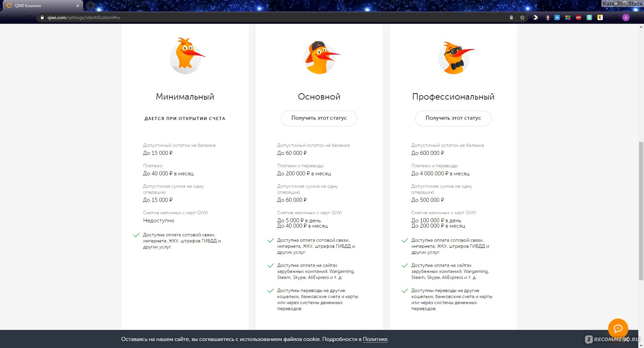Click Допустимый остаток label in Профессиональный card
Image resolution: width=644 pixels, height=348 pixels.
click(447, 146)
